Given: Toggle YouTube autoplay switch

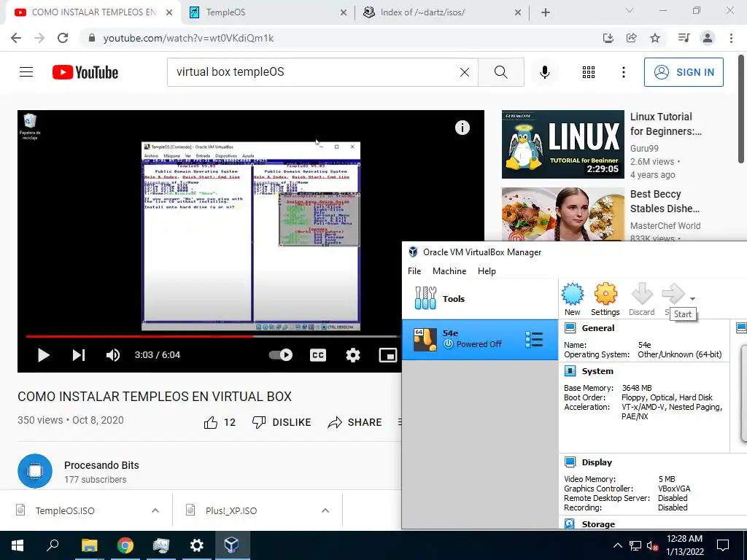Looking at the screenshot, I should click(281, 355).
